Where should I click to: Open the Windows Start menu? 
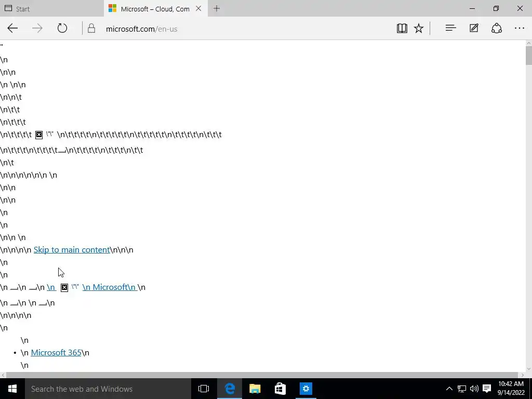pos(12,389)
